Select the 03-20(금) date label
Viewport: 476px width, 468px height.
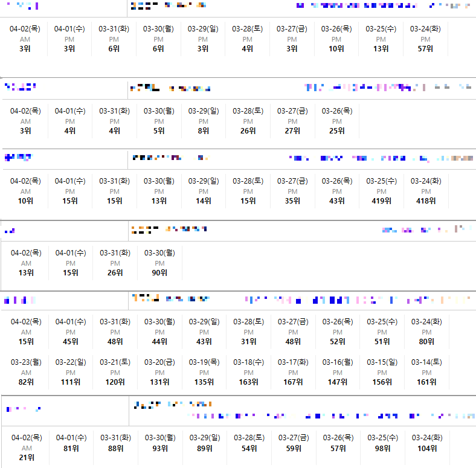click(159, 362)
